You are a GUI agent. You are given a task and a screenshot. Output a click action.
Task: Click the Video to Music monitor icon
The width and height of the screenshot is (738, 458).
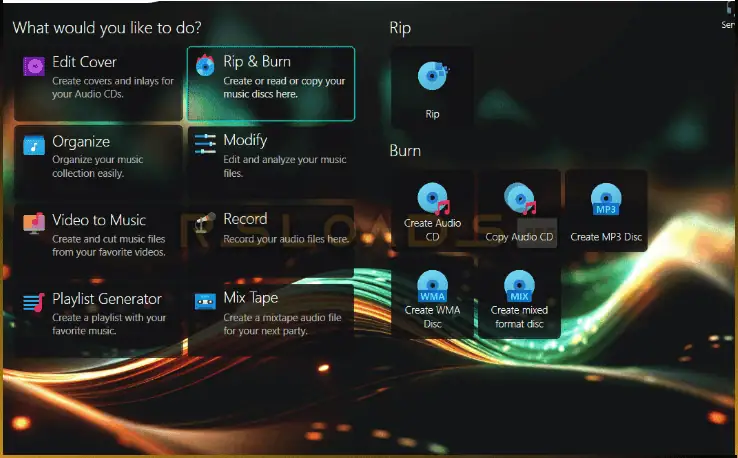35,222
